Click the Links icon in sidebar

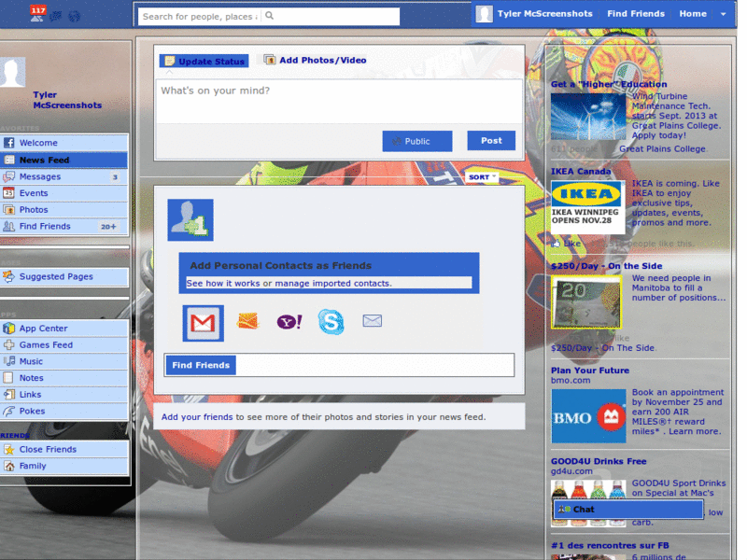pyautogui.click(x=9, y=394)
